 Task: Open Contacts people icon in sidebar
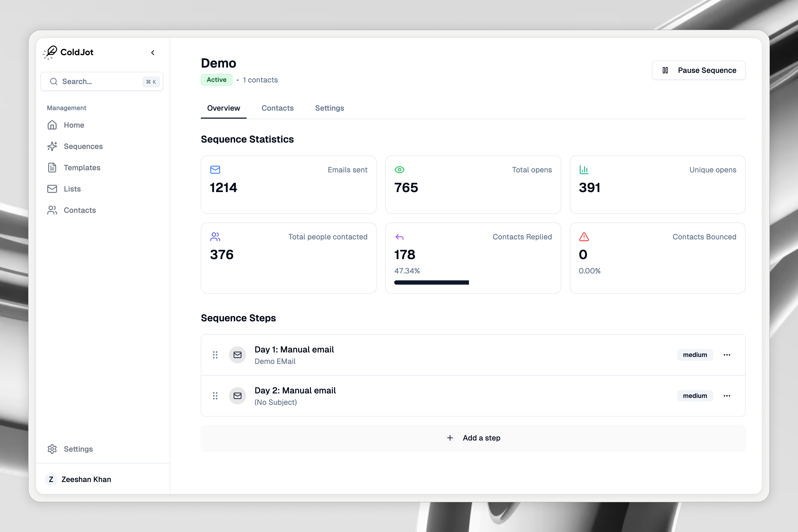[x=52, y=210]
